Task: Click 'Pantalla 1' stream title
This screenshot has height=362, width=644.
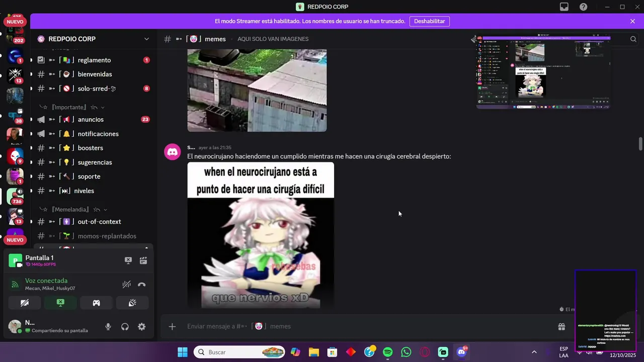Action: click(39, 258)
